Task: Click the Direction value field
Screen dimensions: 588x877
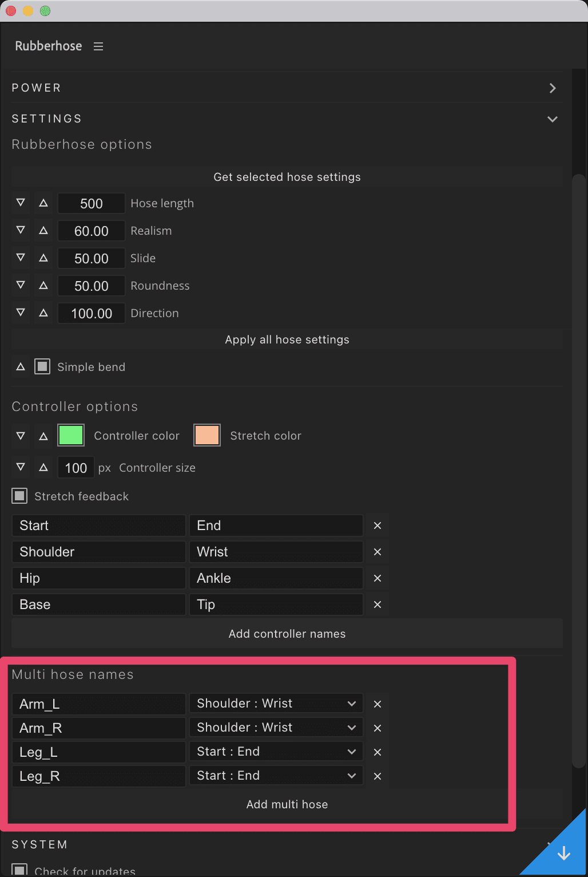Action: coord(92,313)
